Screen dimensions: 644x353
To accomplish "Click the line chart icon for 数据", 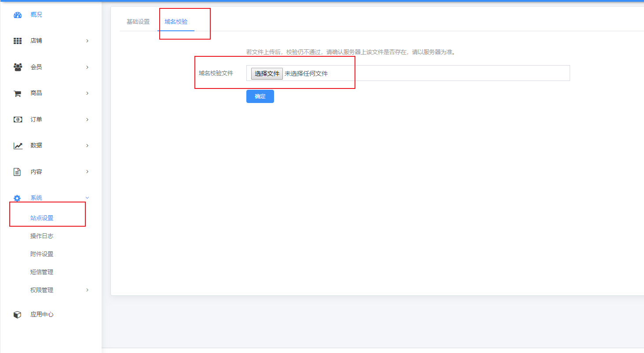I will click(x=18, y=146).
